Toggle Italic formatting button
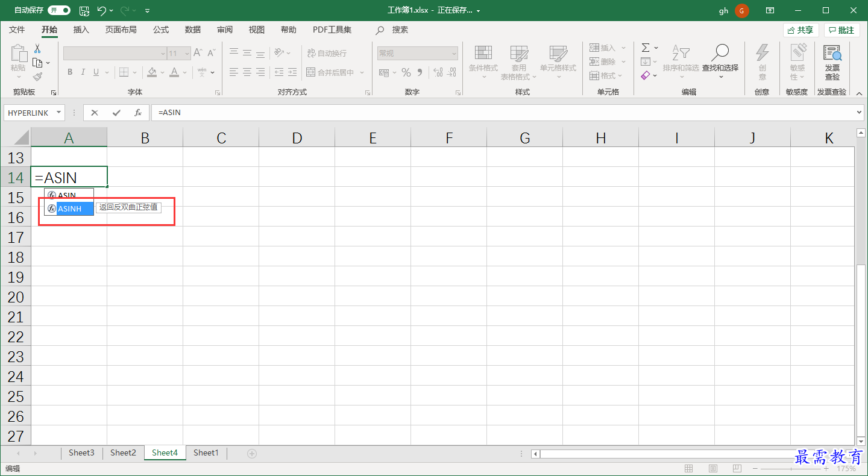 (83, 72)
